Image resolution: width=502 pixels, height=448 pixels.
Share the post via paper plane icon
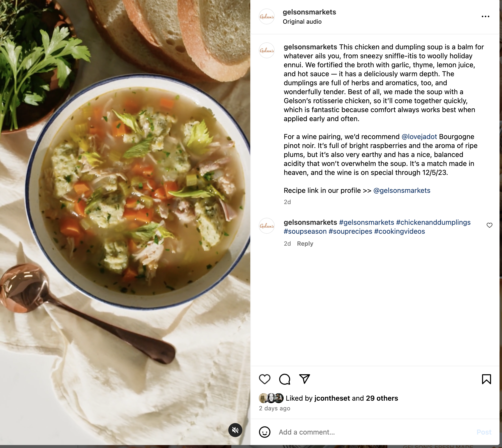[x=304, y=379]
